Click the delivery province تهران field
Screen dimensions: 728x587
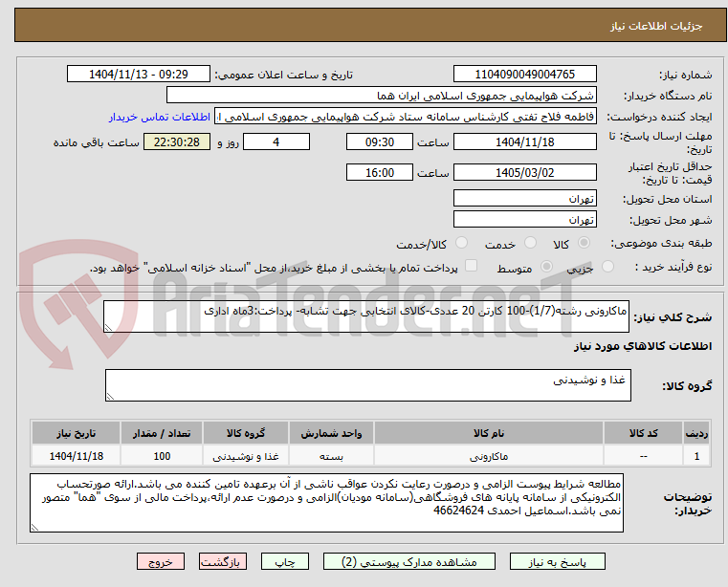pyautogui.click(x=524, y=198)
